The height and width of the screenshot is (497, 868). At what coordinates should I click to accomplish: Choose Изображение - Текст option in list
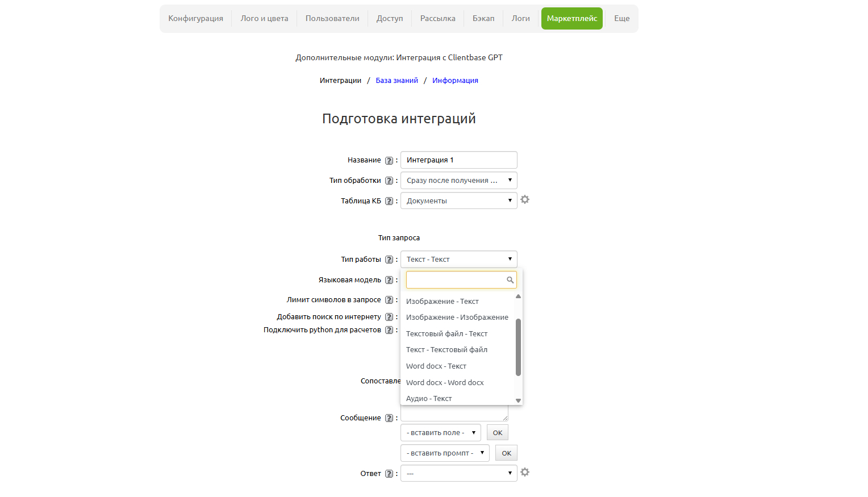(443, 302)
